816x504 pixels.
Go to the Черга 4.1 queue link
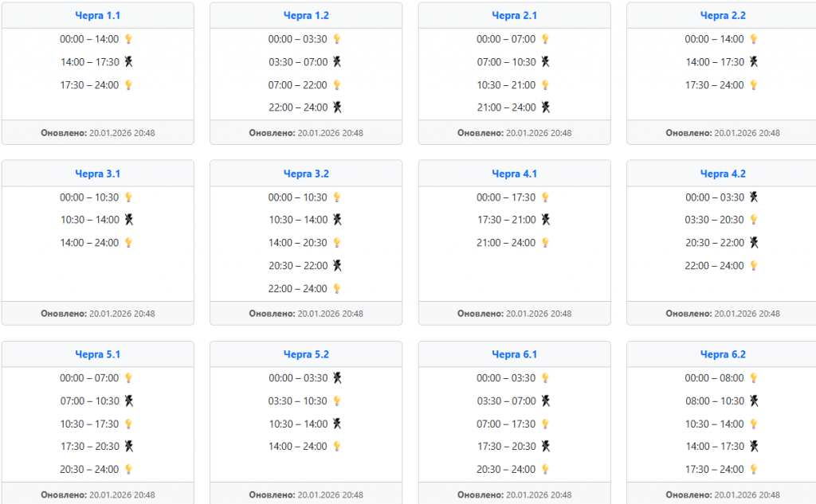(x=515, y=174)
